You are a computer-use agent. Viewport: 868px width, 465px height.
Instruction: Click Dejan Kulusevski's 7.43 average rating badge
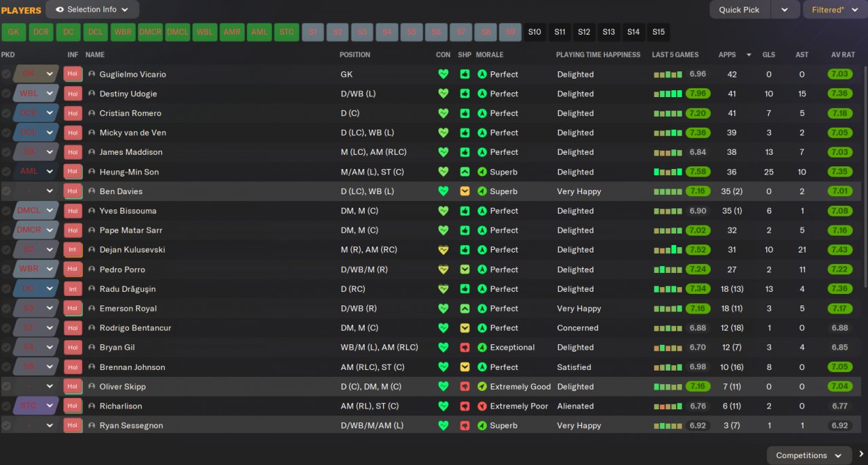840,250
